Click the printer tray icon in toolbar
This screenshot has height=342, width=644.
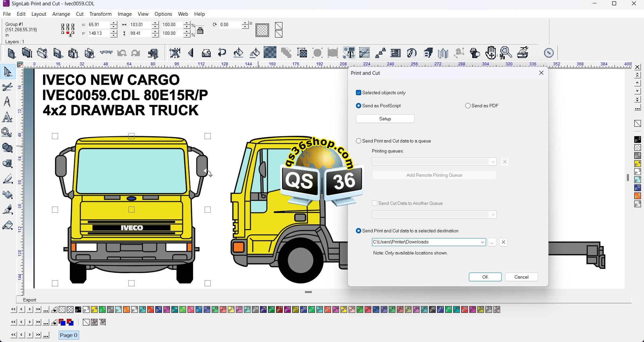(207, 53)
